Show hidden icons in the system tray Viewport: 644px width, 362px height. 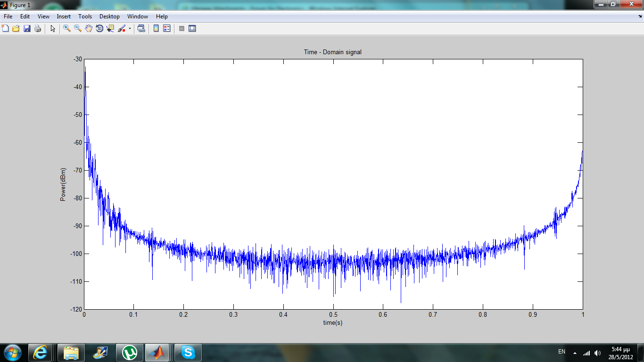coord(575,353)
